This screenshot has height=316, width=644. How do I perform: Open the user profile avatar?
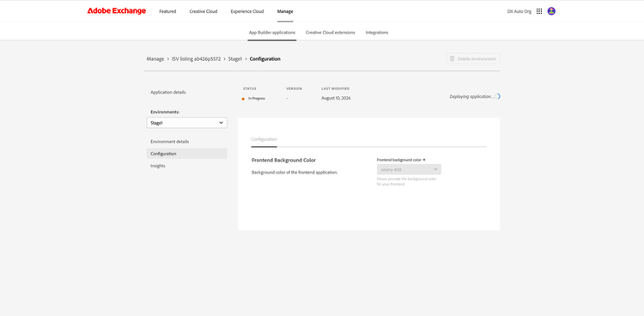[x=551, y=11]
